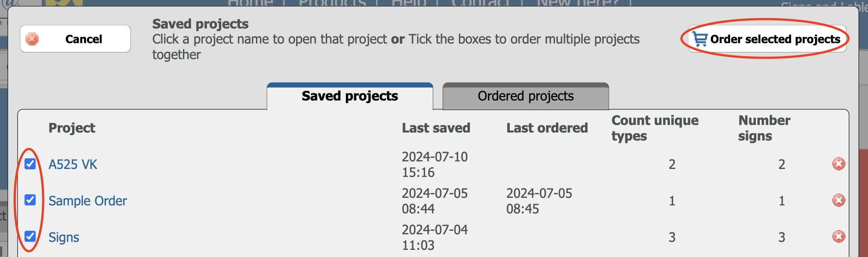Click the Count unique types header
868x257 pixels.
[655, 128]
